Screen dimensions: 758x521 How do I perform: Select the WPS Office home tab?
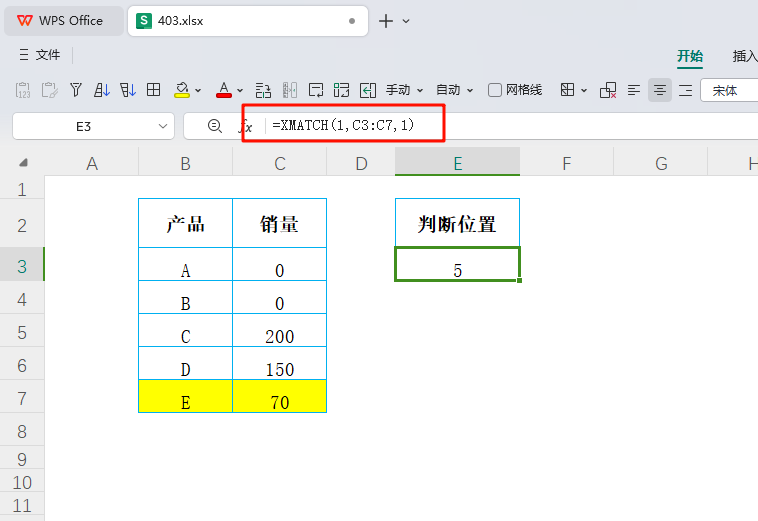click(64, 21)
